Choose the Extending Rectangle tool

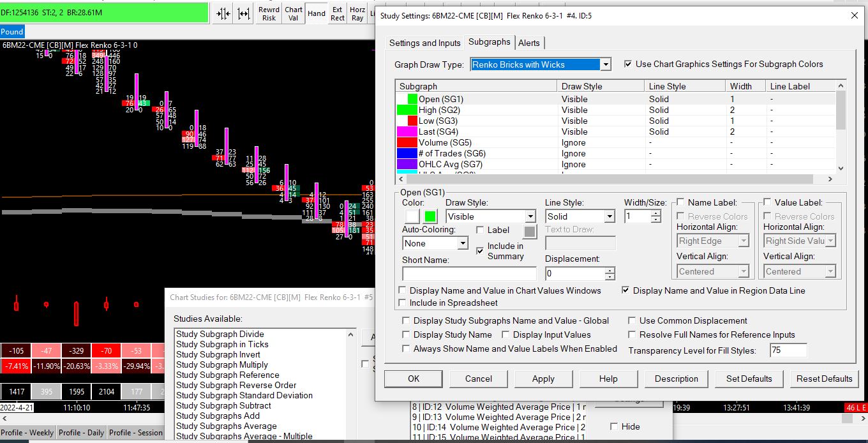point(338,13)
